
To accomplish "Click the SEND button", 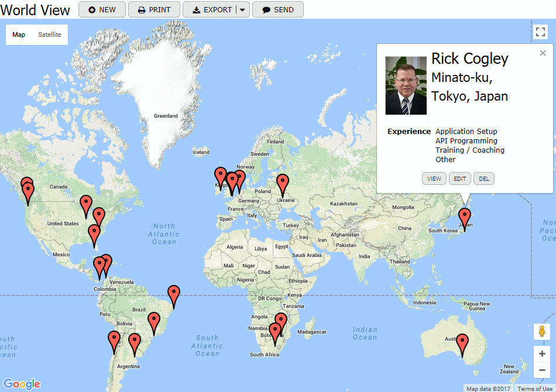I will [278, 9].
